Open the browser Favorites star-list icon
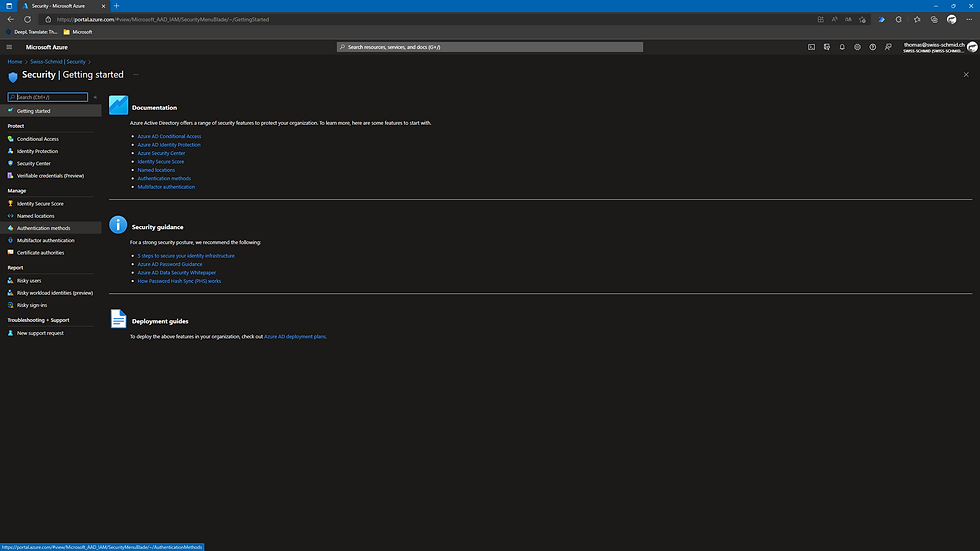 click(917, 19)
